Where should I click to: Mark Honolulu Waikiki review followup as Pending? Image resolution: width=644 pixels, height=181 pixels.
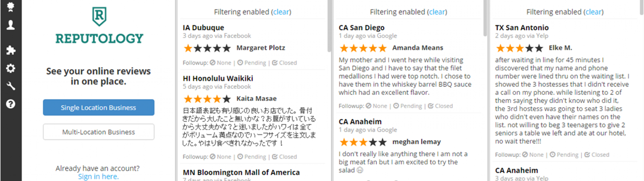[252, 157]
